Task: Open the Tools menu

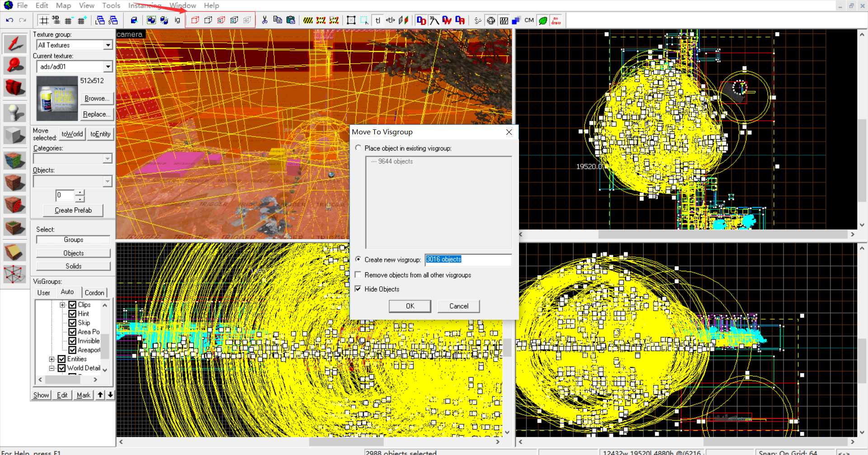Action: pyautogui.click(x=111, y=5)
